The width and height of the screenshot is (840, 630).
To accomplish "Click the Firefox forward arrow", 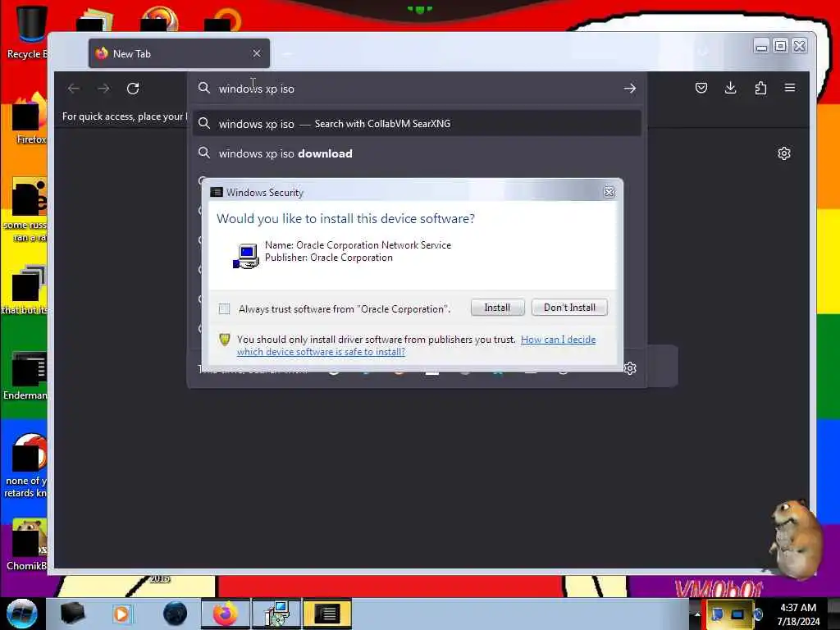I will click(103, 89).
